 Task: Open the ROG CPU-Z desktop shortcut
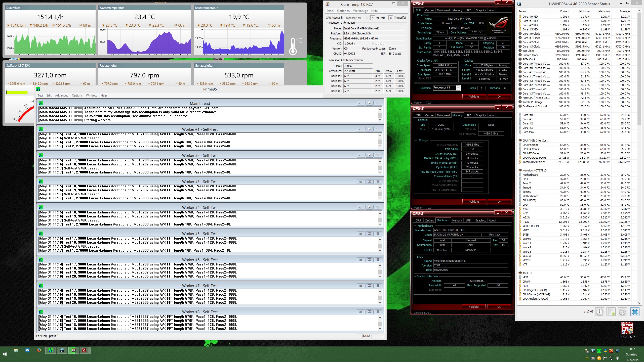click(627, 330)
